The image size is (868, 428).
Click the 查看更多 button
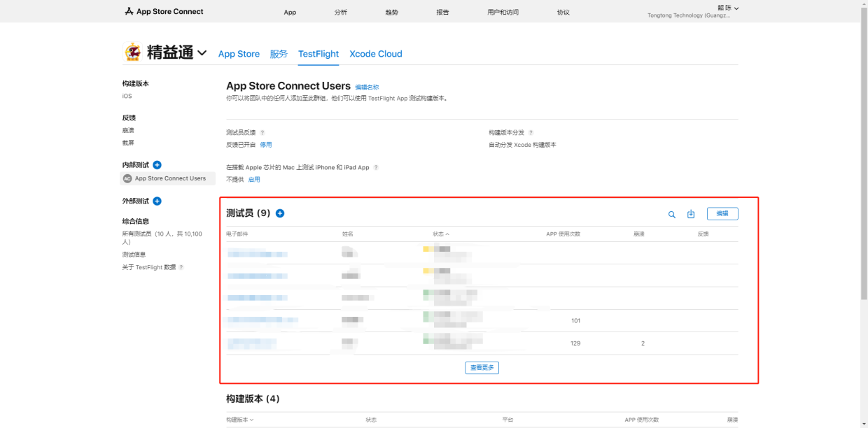click(x=482, y=368)
